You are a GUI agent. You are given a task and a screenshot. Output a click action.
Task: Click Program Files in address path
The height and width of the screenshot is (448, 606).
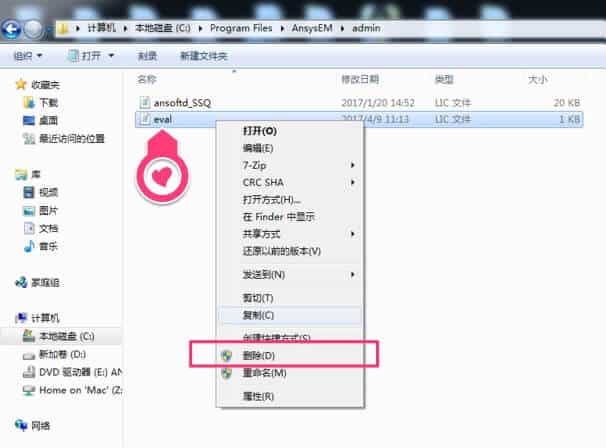pyautogui.click(x=241, y=28)
